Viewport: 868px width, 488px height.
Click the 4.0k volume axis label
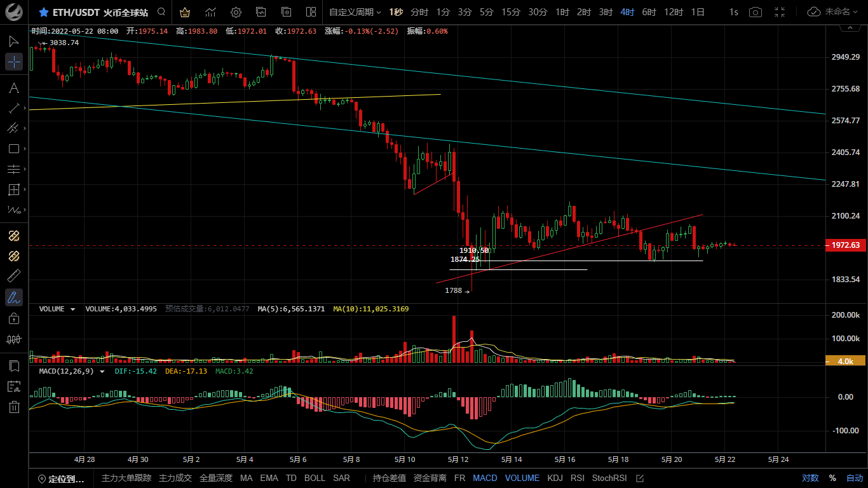click(846, 361)
